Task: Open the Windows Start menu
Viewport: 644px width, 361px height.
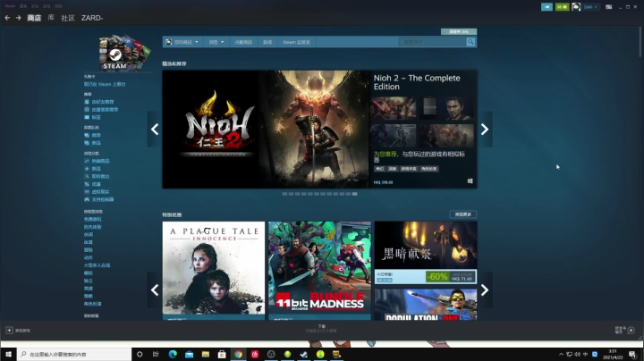Action: pos(8,354)
